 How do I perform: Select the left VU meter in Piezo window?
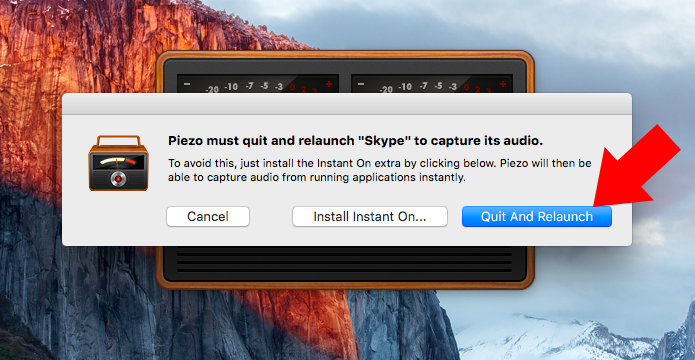pyautogui.click(x=258, y=84)
